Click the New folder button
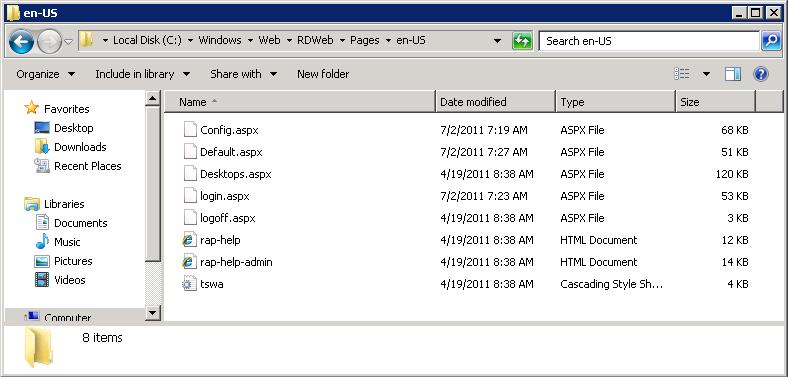788x377 pixels. (x=323, y=74)
